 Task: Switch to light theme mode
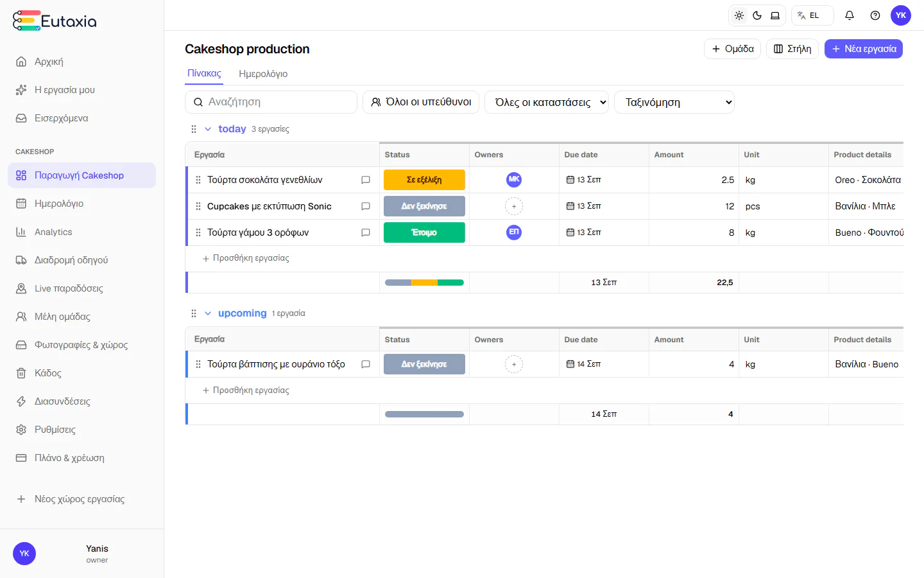coord(739,15)
